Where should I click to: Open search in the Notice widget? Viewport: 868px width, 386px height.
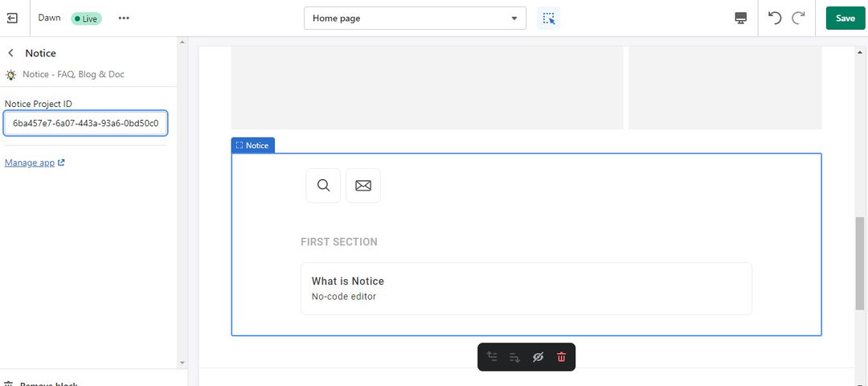point(323,186)
